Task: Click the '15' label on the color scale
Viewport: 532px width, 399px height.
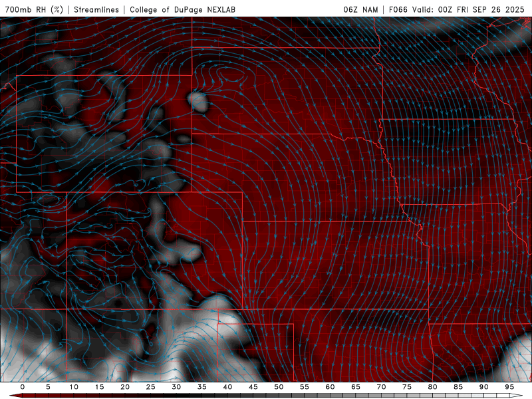Action: click(x=99, y=387)
